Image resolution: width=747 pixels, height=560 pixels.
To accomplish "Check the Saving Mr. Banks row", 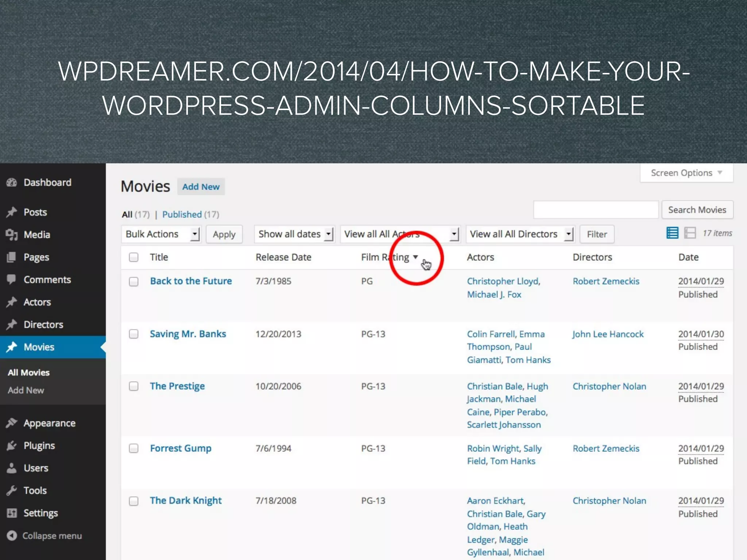I will tap(134, 334).
